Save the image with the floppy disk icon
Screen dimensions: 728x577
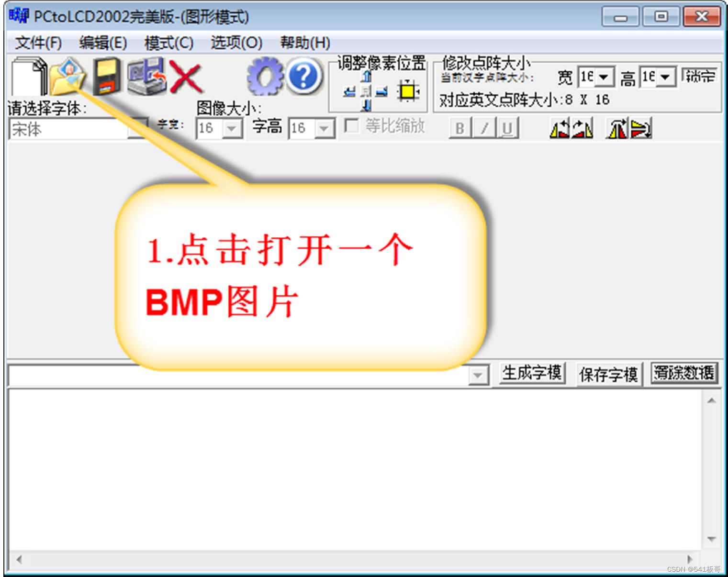(106, 77)
